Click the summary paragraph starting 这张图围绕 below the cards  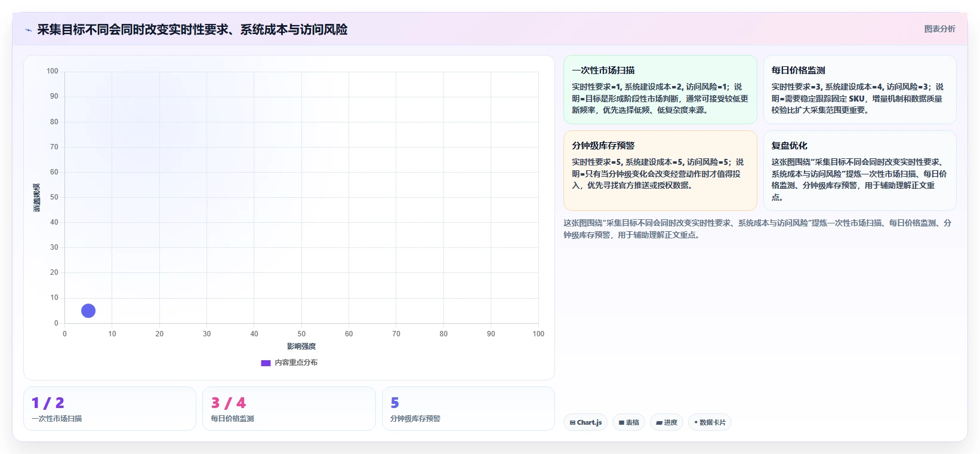[x=757, y=229]
